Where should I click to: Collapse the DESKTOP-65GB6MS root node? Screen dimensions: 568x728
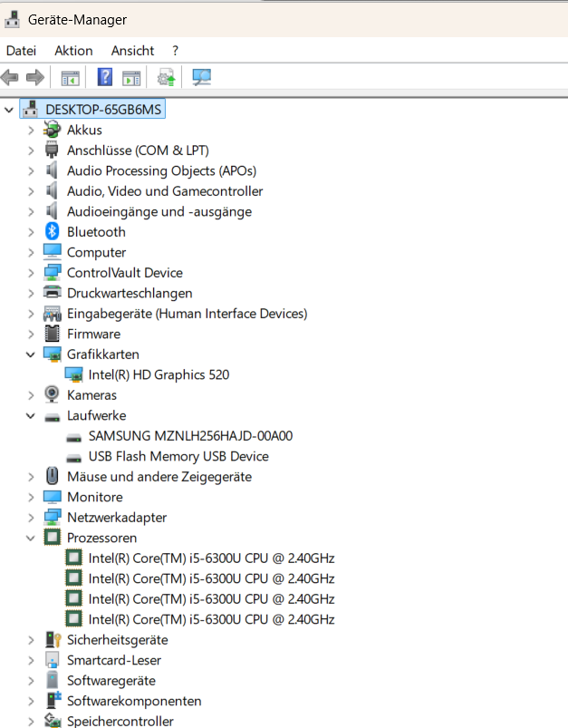pos(9,110)
